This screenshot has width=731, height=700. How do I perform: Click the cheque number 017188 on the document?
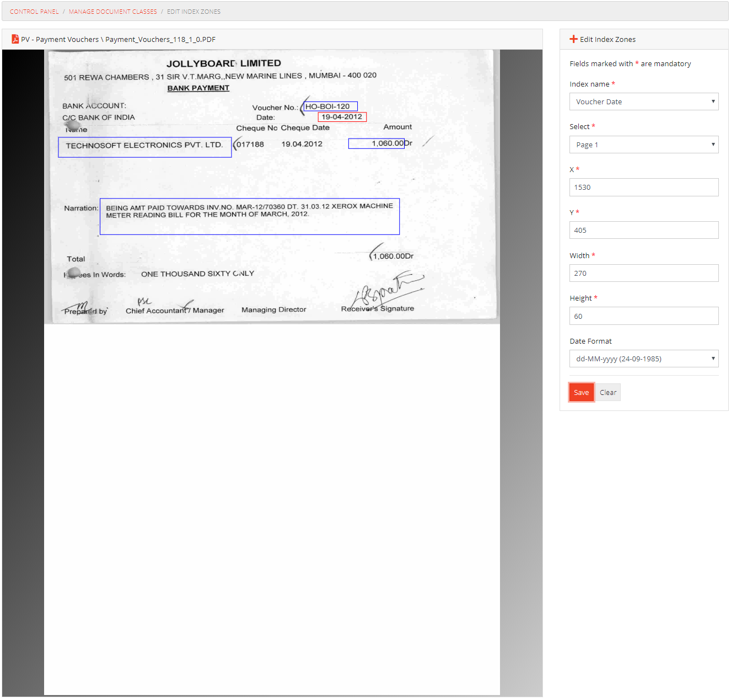pos(250,144)
